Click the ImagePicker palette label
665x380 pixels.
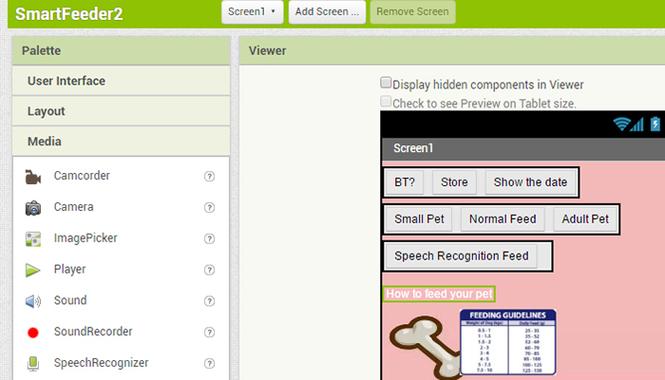[x=85, y=238]
